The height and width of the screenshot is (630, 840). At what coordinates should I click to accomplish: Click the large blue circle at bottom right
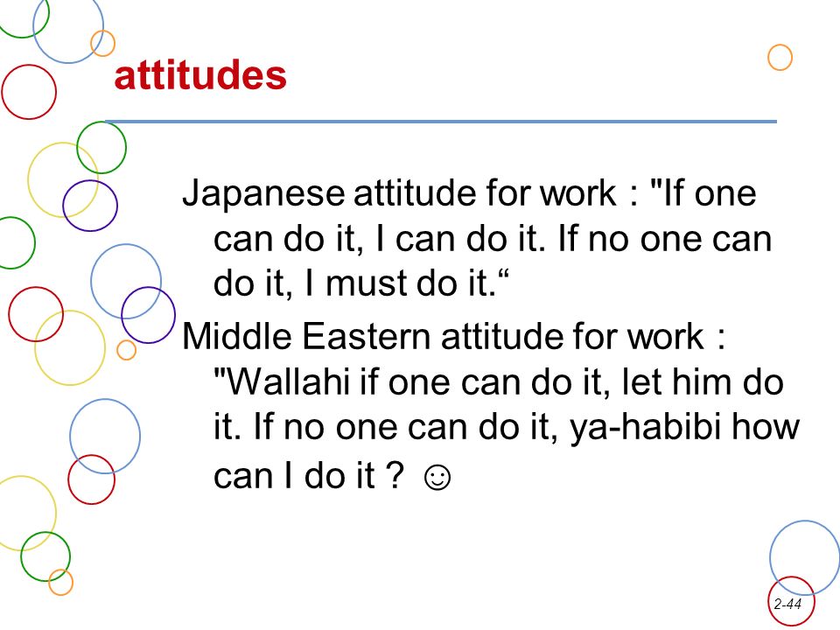tap(806, 557)
